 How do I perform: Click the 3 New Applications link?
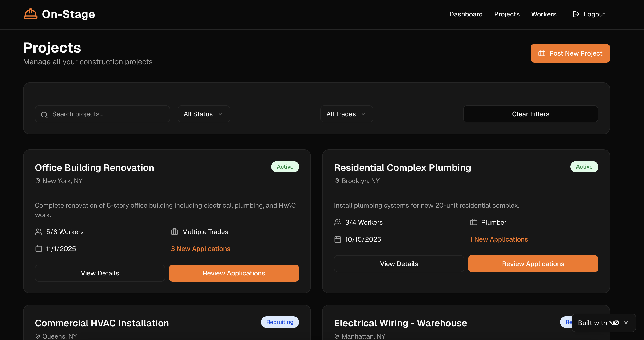coord(200,249)
